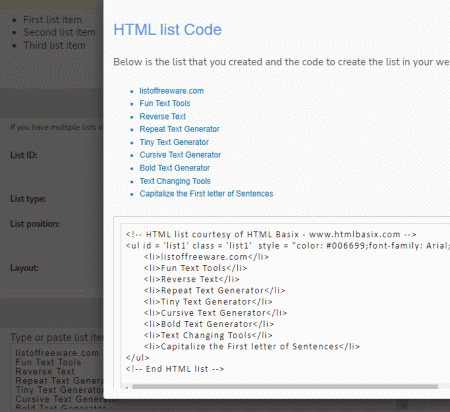Image resolution: width=450 pixels, height=412 pixels.
Task: Click 'Tiny Text Generator' in the preview list
Action: click(174, 142)
